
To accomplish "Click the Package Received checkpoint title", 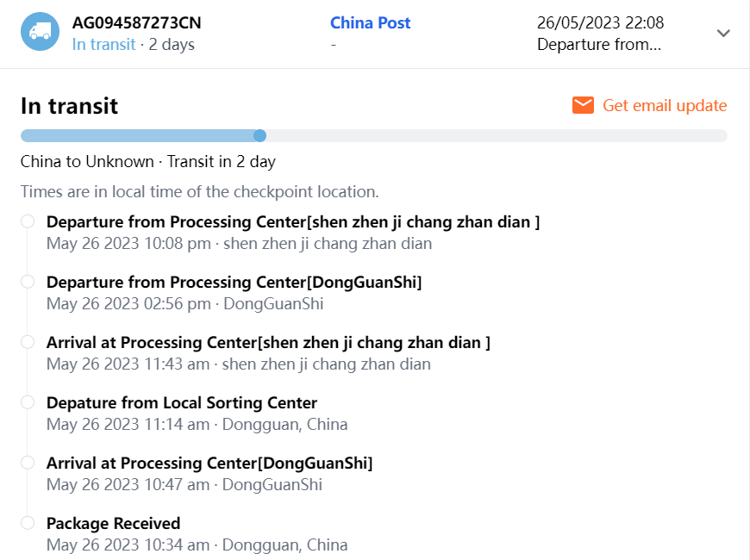I will 113,523.
